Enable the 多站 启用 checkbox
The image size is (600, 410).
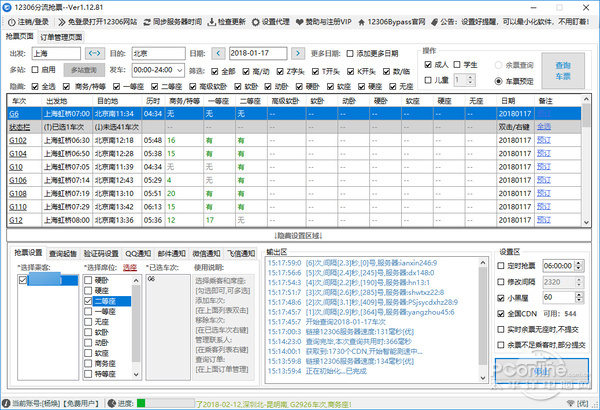[35, 70]
